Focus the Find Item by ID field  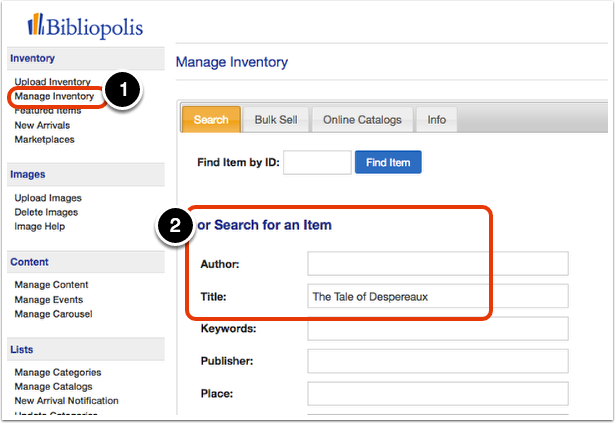(x=317, y=162)
